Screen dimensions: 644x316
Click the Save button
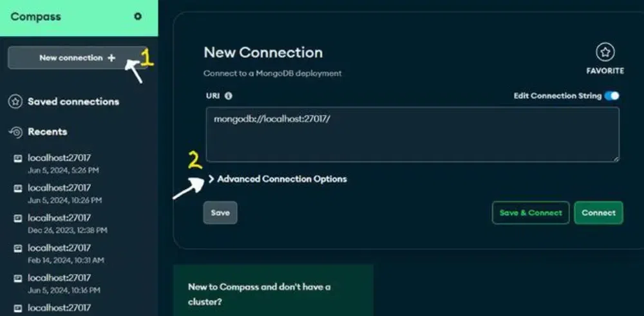(220, 212)
